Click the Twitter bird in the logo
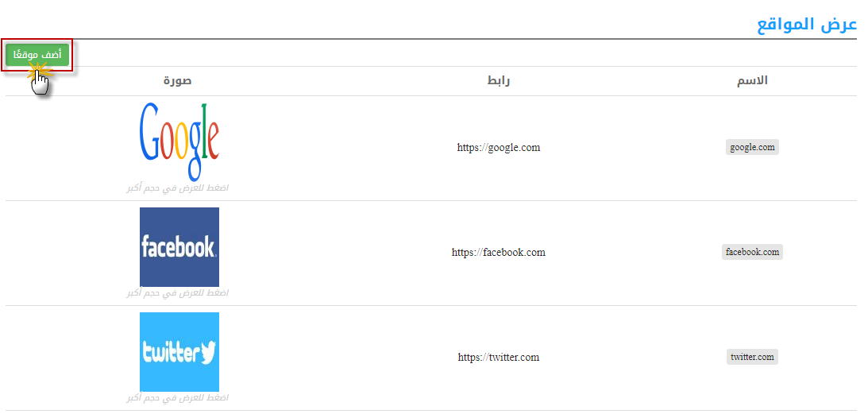Image resolution: width=868 pixels, height=418 pixels. 207,353
